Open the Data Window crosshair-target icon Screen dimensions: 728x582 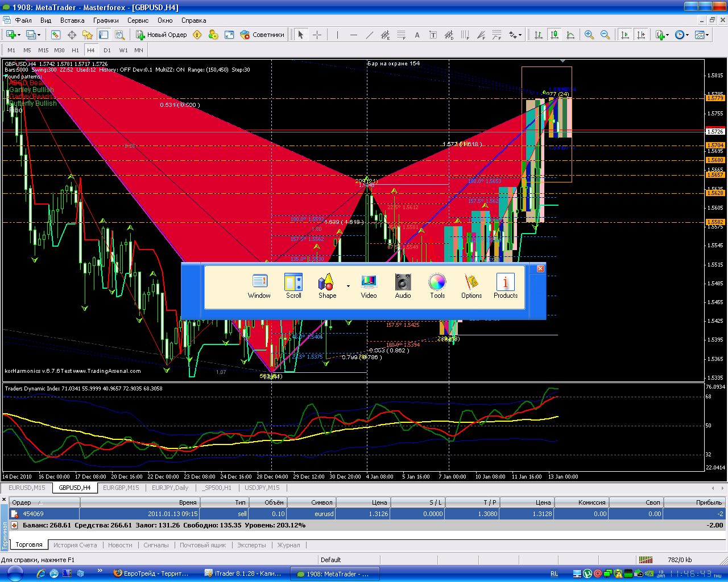(72, 35)
